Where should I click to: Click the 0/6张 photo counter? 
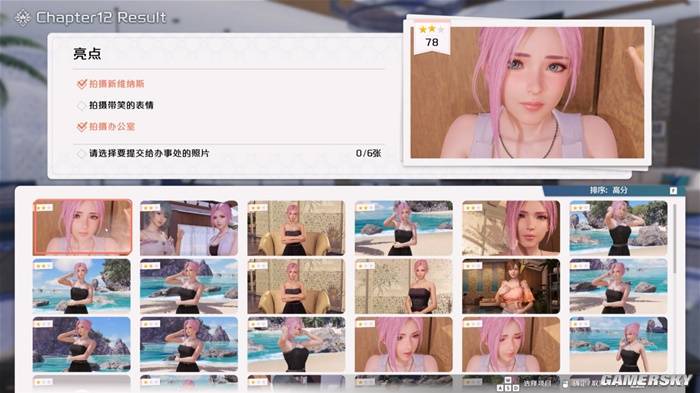click(368, 153)
